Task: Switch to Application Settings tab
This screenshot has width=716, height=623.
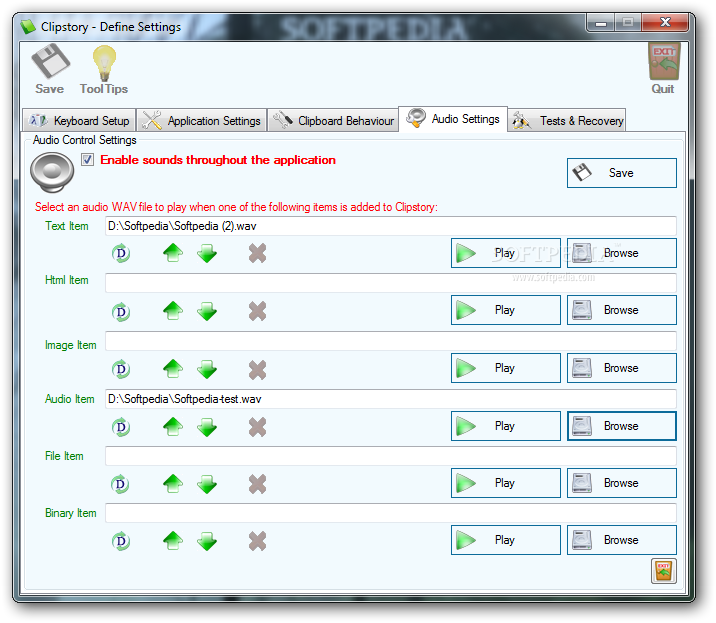Action: [x=201, y=121]
